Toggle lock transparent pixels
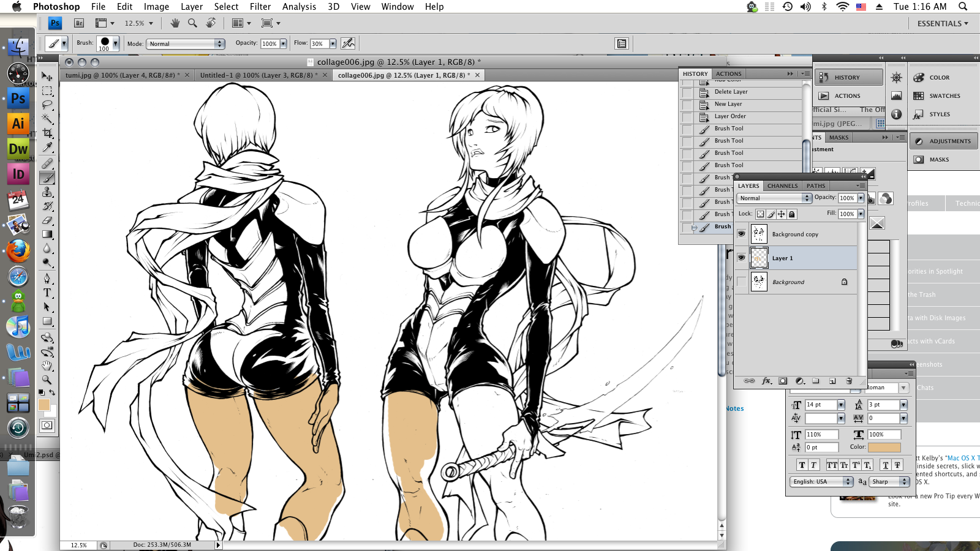The height and width of the screenshot is (551, 980). pos(760,214)
